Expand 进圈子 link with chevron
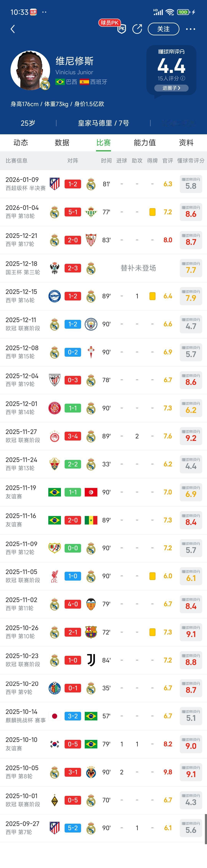The height and width of the screenshot is (868, 207). (x=171, y=88)
